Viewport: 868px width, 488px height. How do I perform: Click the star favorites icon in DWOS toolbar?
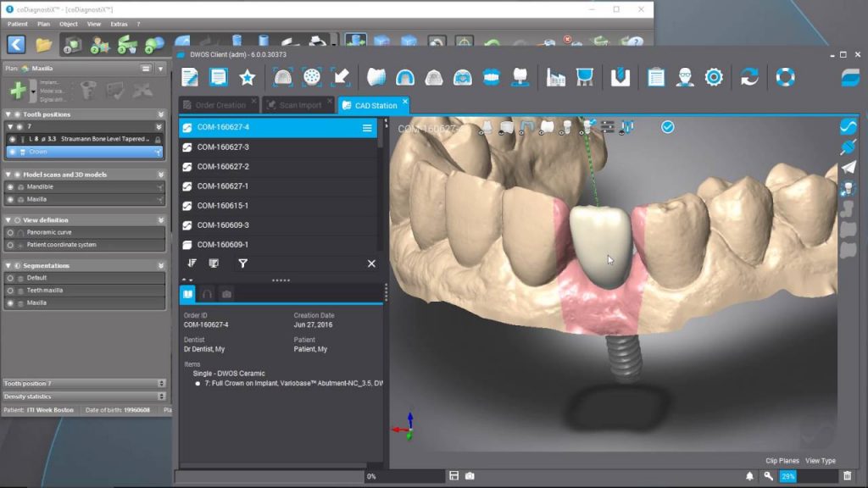[x=247, y=77]
